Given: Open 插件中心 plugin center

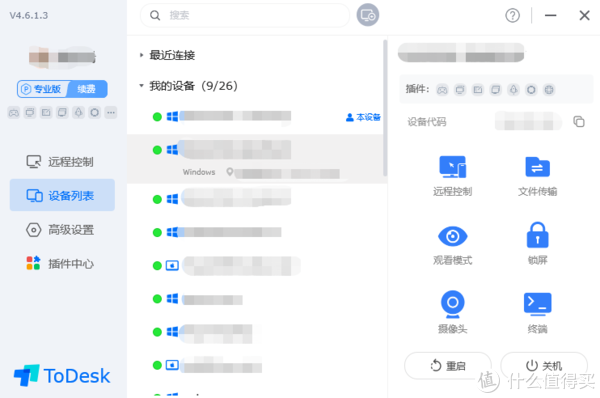Looking at the screenshot, I should pyautogui.click(x=62, y=264).
